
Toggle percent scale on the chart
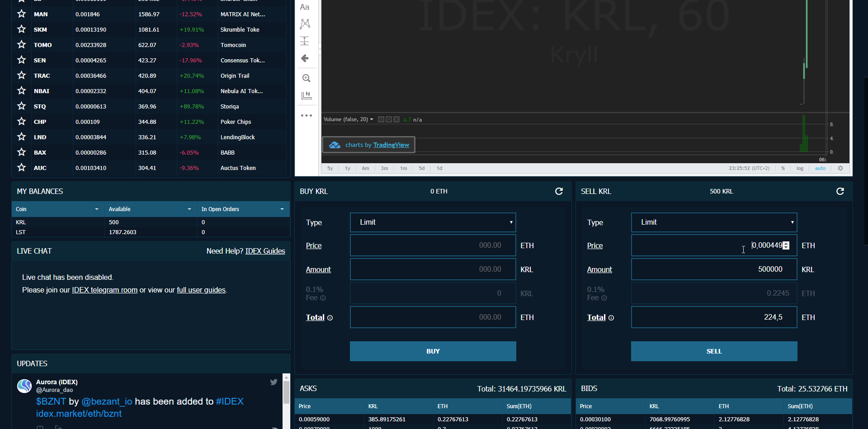783,168
